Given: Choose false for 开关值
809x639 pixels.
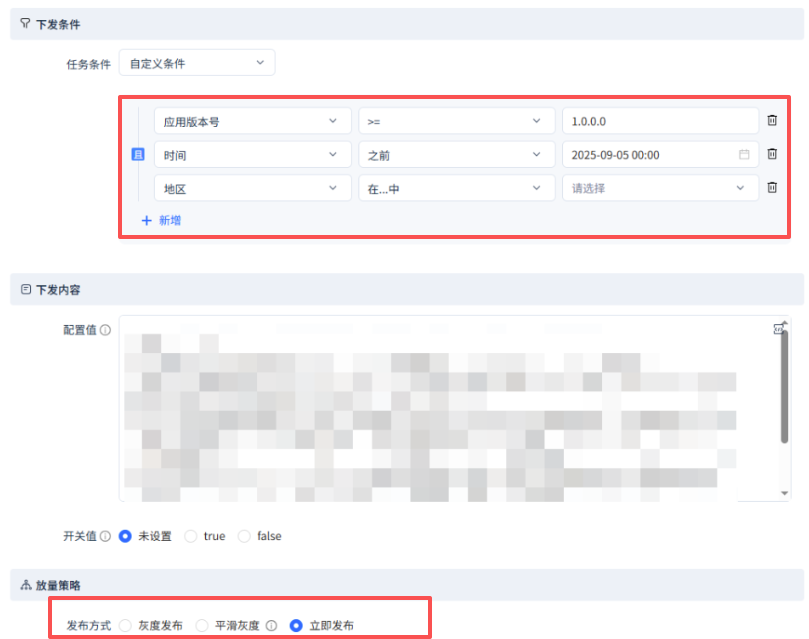Looking at the screenshot, I should [x=244, y=536].
